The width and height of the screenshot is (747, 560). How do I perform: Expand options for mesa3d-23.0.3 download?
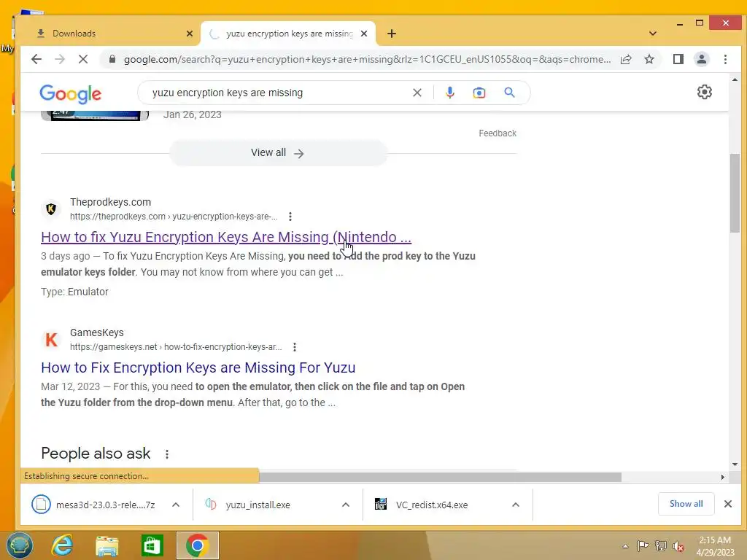[x=176, y=505]
